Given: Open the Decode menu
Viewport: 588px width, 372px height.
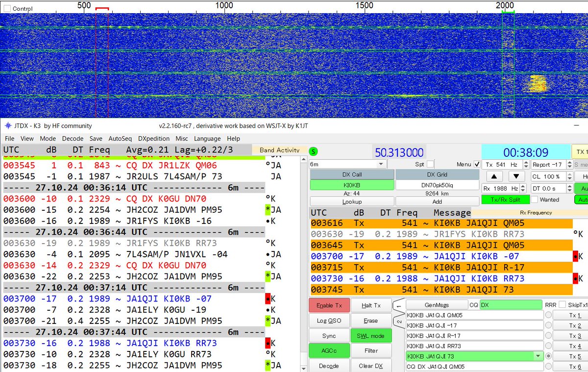Looking at the screenshot, I should click(x=73, y=139).
